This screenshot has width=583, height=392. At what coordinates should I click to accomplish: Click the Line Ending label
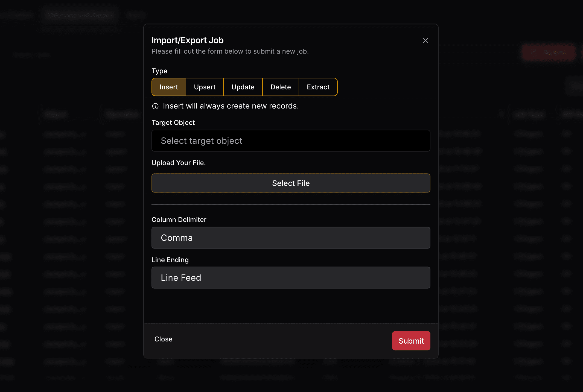coord(170,260)
